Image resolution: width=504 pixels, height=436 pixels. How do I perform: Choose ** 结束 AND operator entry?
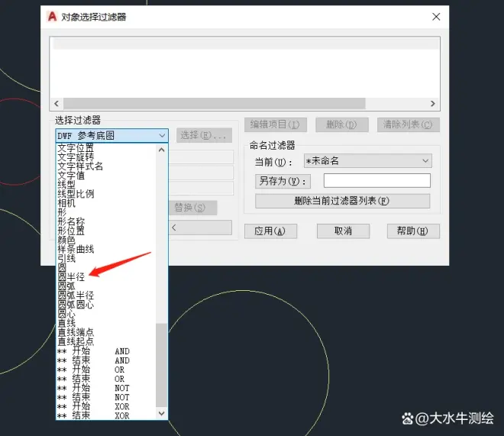93,360
